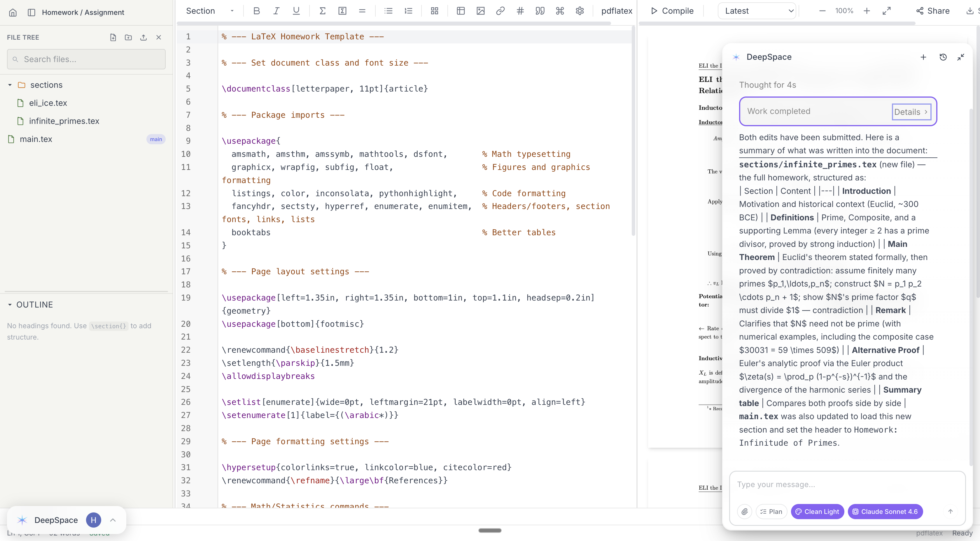Toggle the Clean Light theme chip
980x541 pixels.
coord(817,511)
